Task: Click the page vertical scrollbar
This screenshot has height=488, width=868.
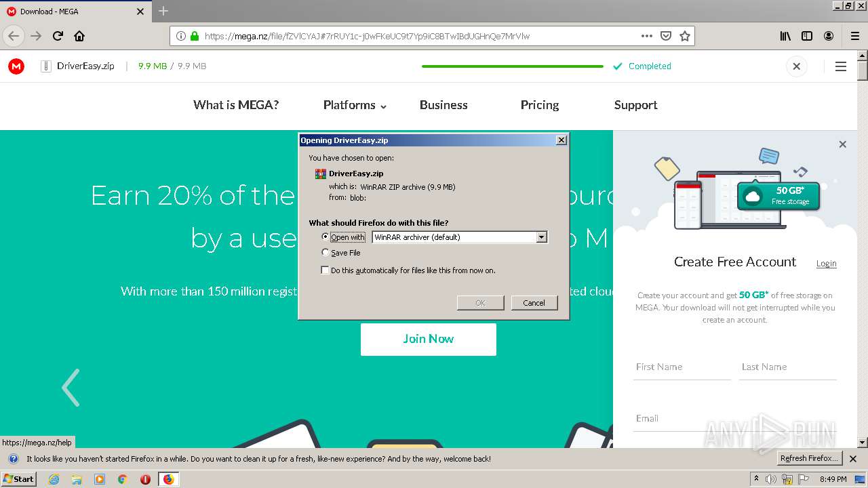Action: 862,249
